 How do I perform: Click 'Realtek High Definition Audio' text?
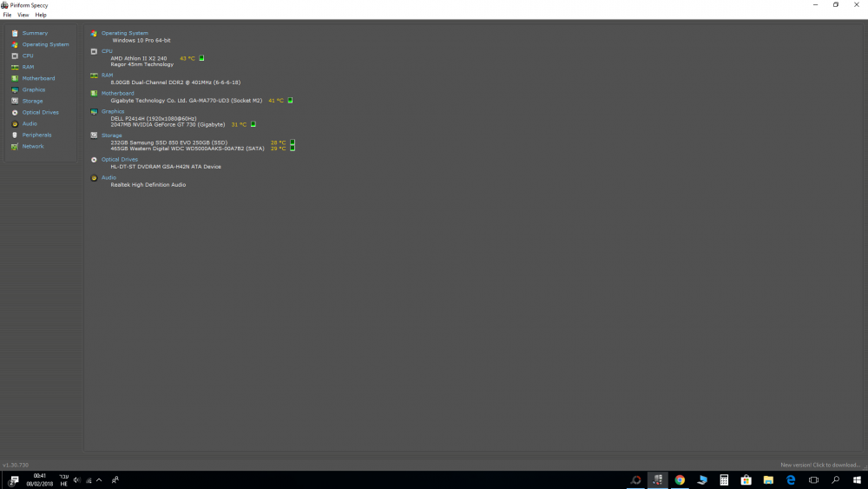click(148, 185)
